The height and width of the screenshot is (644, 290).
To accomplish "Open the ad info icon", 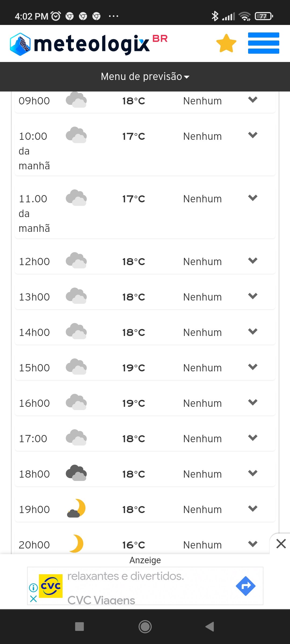I will [33, 588].
